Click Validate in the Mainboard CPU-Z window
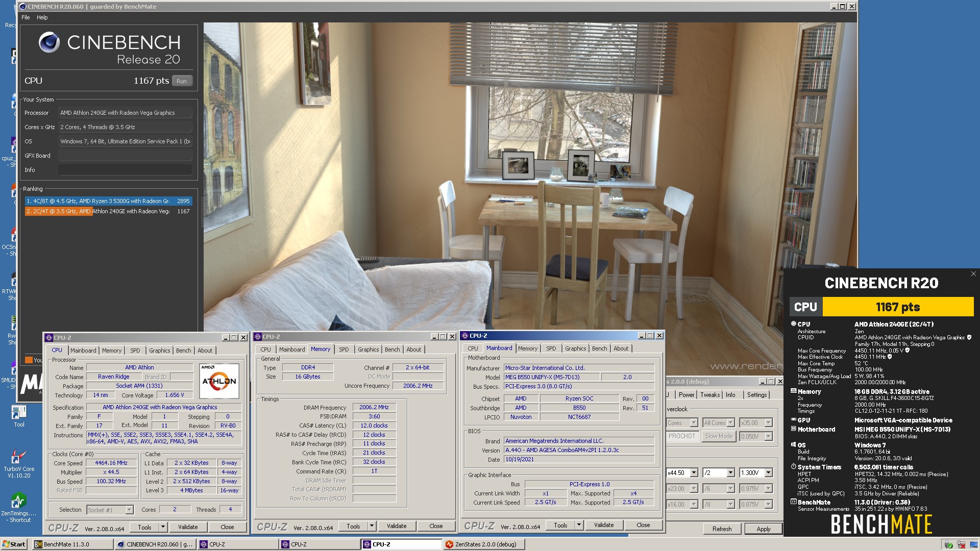 (x=604, y=525)
